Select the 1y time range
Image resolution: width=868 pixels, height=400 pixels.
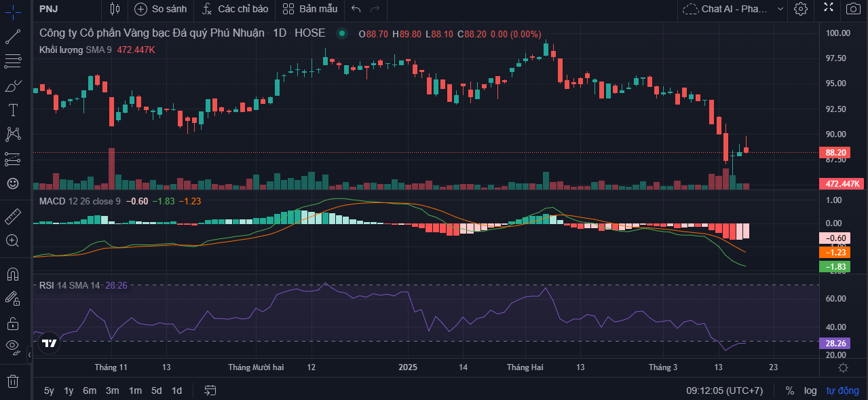point(69,390)
